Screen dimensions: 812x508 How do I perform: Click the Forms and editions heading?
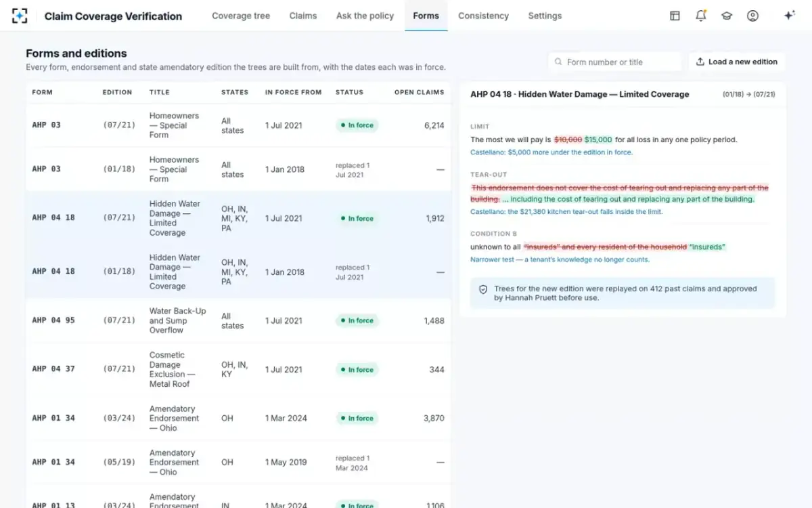coord(76,54)
